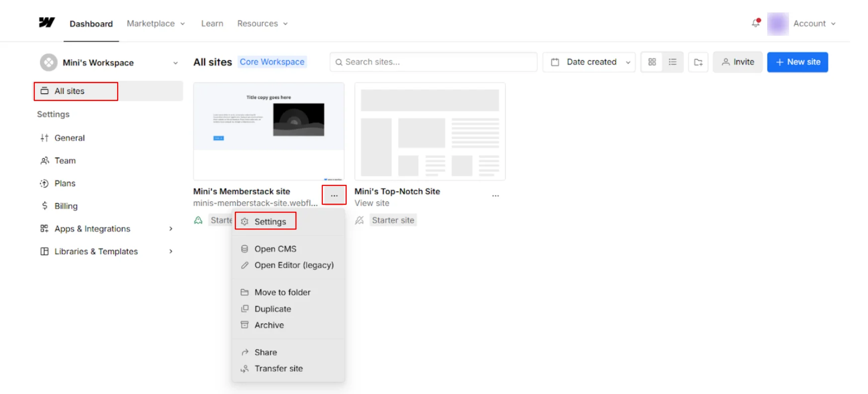Click the calendar icon in Date created
The width and height of the screenshot is (868, 394).
(x=555, y=62)
